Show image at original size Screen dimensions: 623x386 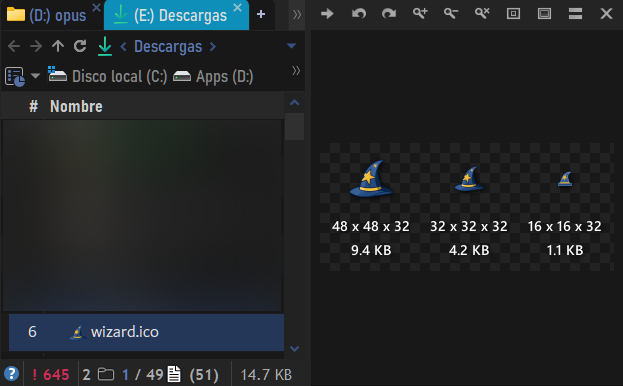click(x=513, y=14)
